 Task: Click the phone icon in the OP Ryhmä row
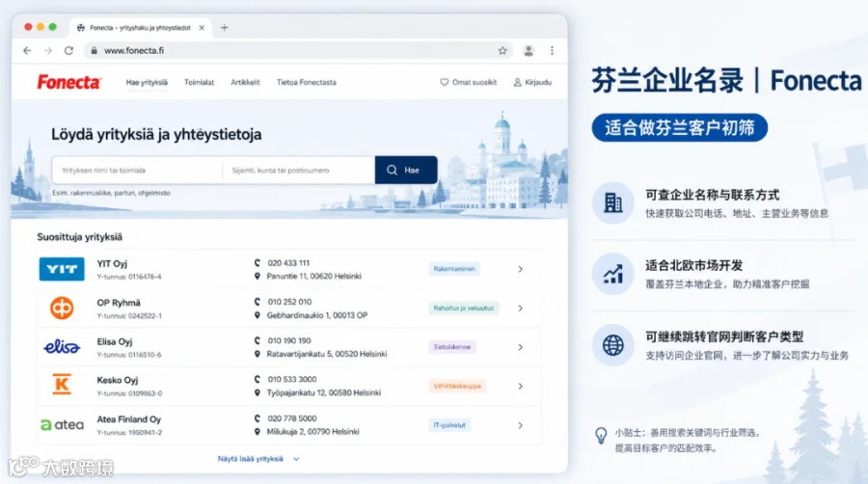point(257,302)
